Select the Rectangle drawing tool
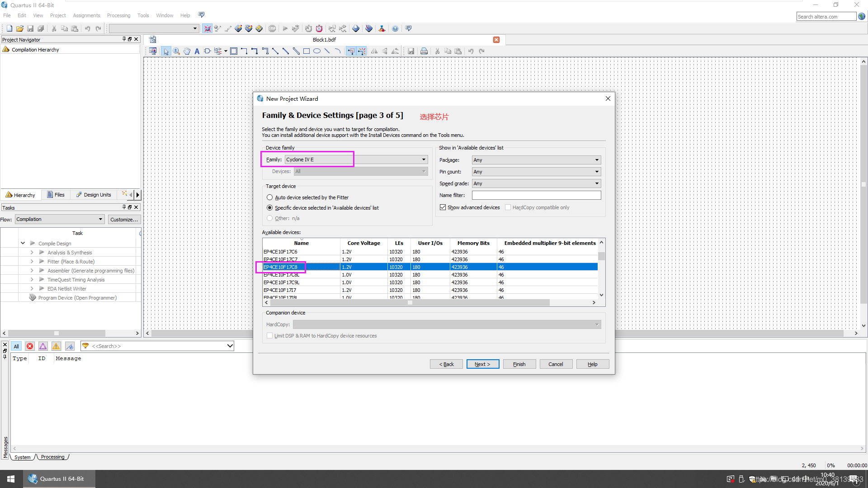The height and width of the screenshot is (488, 868). [307, 51]
